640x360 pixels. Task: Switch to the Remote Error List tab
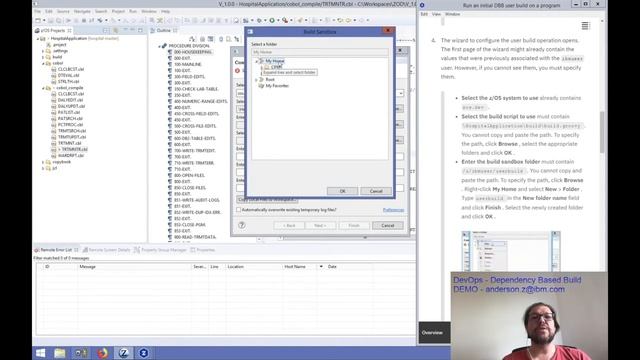click(x=56, y=250)
